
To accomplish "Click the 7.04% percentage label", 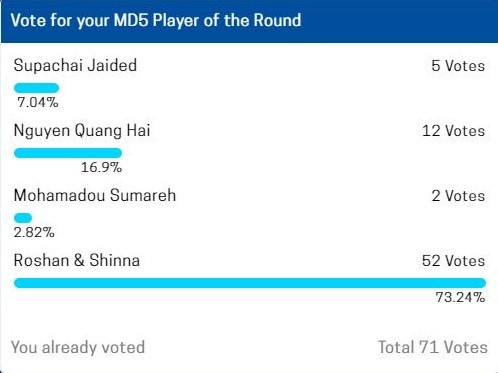I will 38,102.
